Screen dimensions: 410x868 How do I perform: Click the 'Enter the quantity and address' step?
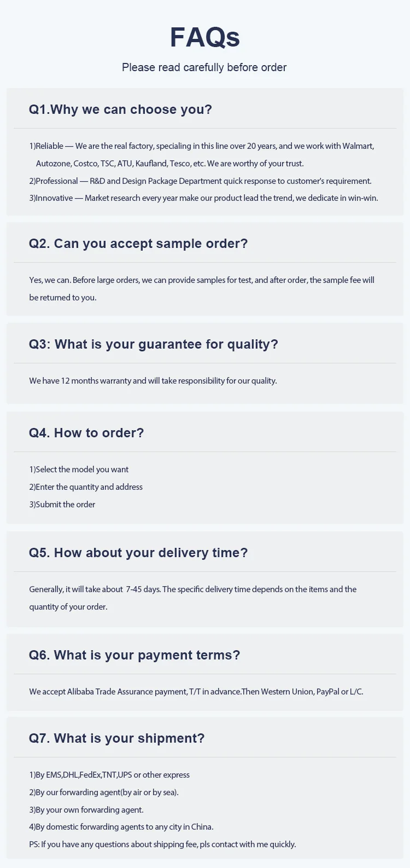(86, 487)
